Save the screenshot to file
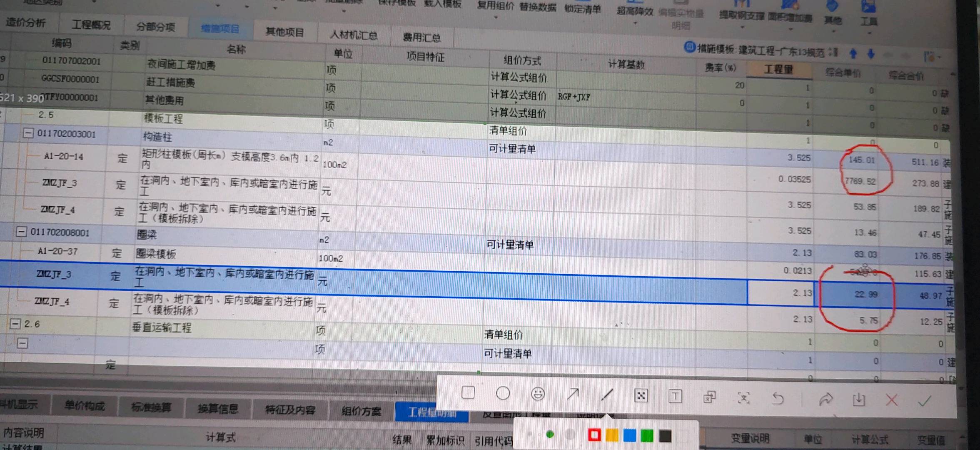The image size is (980, 450). pos(858,400)
